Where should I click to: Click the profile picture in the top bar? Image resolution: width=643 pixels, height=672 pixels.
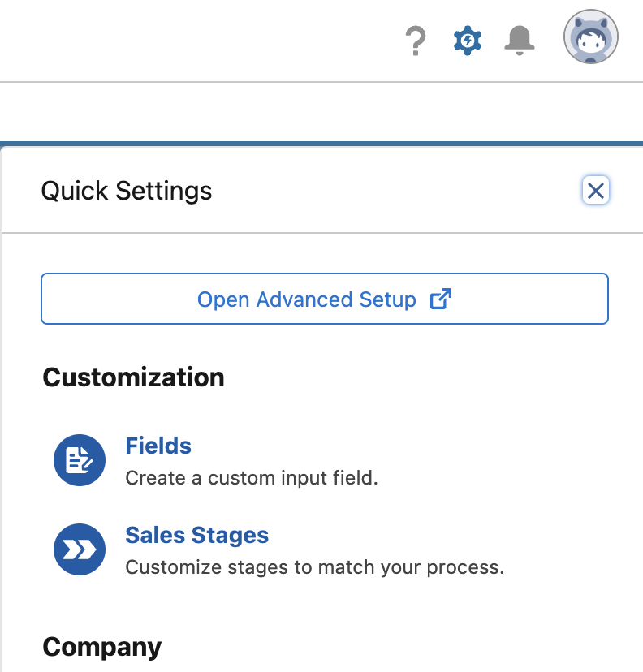tap(590, 37)
